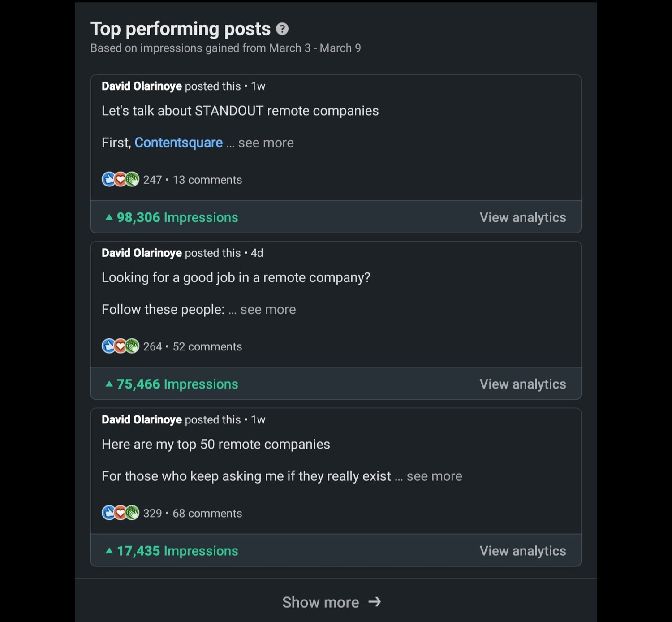The image size is (672, 622).
Task: Click David Olarinoye name on 4d post
Action: coord(142,253)
